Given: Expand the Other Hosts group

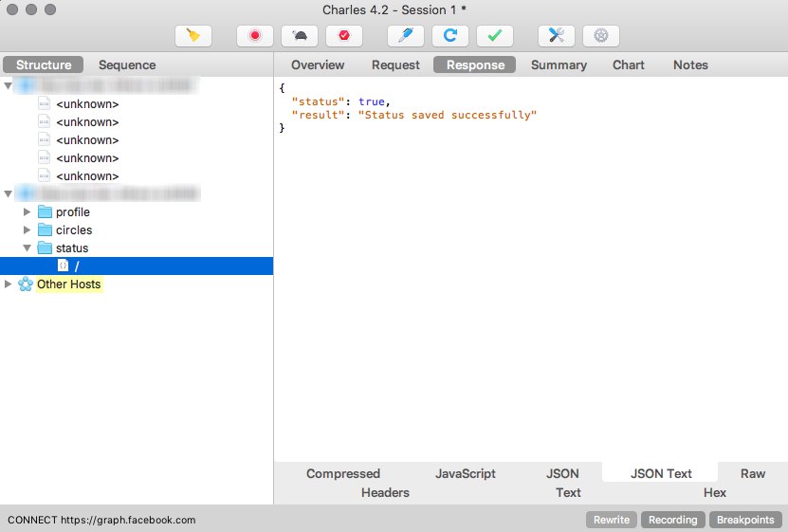Looking at the screenshot, I should (x=8, y=284).
